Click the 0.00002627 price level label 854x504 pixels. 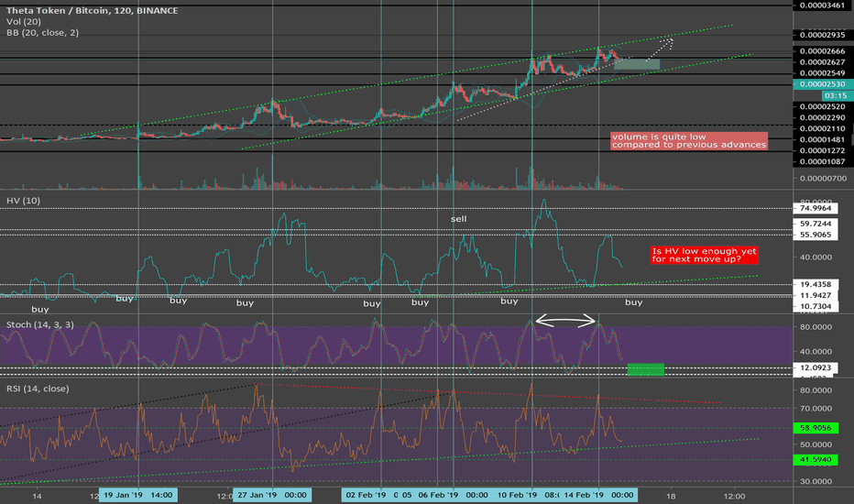[x=823, y=62]
